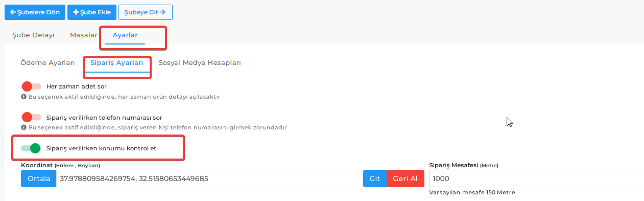The image size is (644, 201).
Task: Add a branch with Şube Ekle plus button
Action: (x=91, y=12)
